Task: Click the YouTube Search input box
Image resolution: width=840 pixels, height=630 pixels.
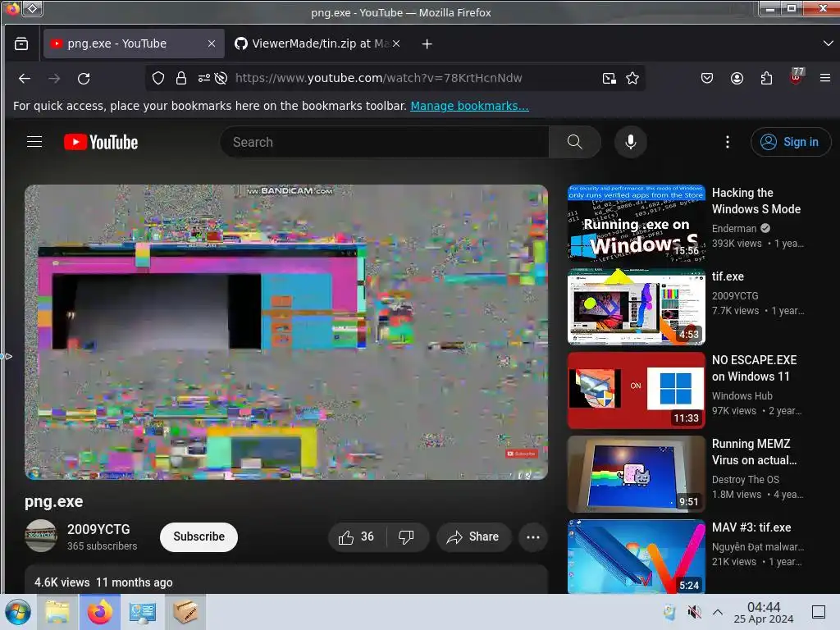Action: tap(385, 142)
